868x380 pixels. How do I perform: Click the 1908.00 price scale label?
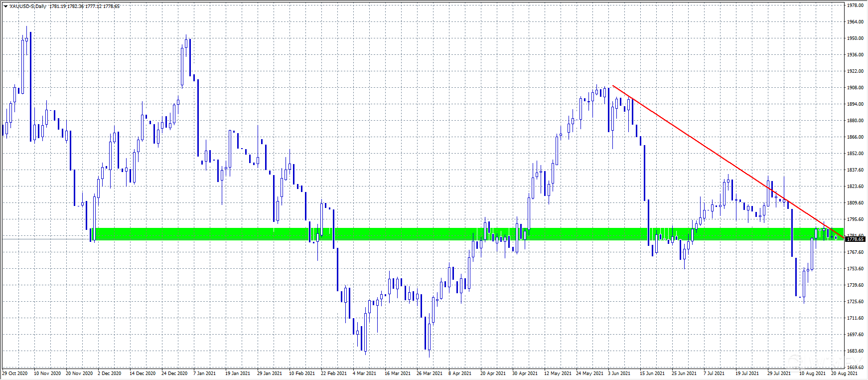tap(855, 88)
